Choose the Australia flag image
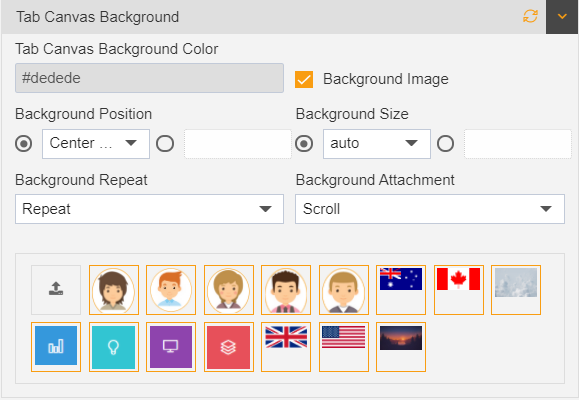The width and height of the screenshot is (579, 400). pos(401,290)
